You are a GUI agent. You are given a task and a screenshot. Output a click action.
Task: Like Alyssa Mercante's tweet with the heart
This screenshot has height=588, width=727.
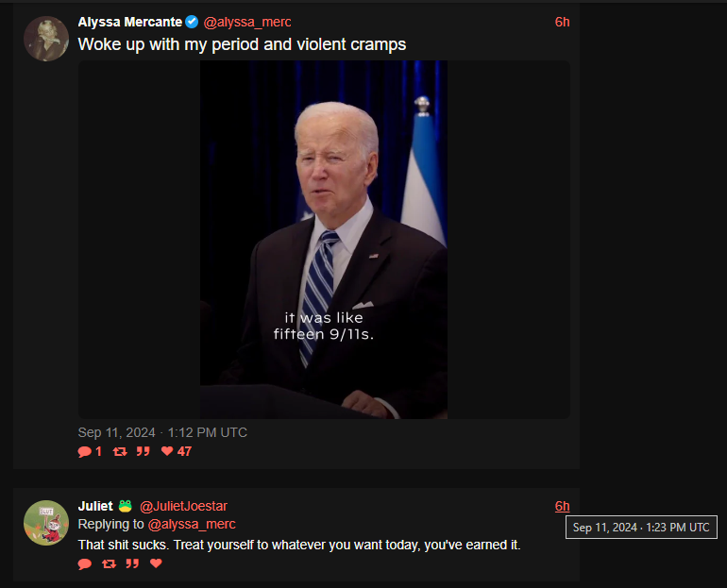coord(167,451)
